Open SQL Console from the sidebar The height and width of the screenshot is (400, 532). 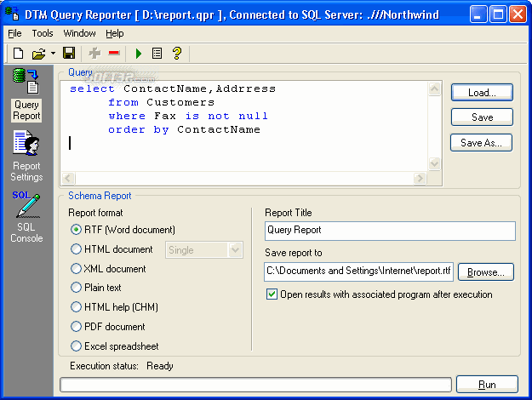tap(26, 217)
